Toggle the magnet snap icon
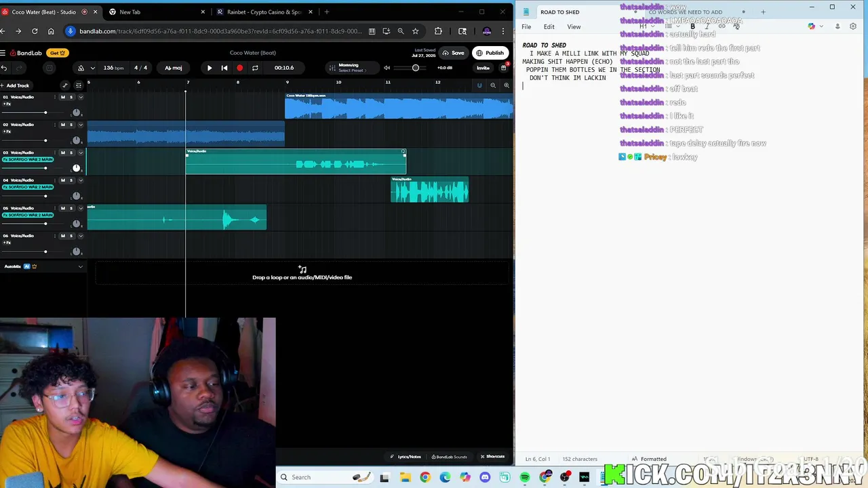868x488 pixels. point(479,85)
